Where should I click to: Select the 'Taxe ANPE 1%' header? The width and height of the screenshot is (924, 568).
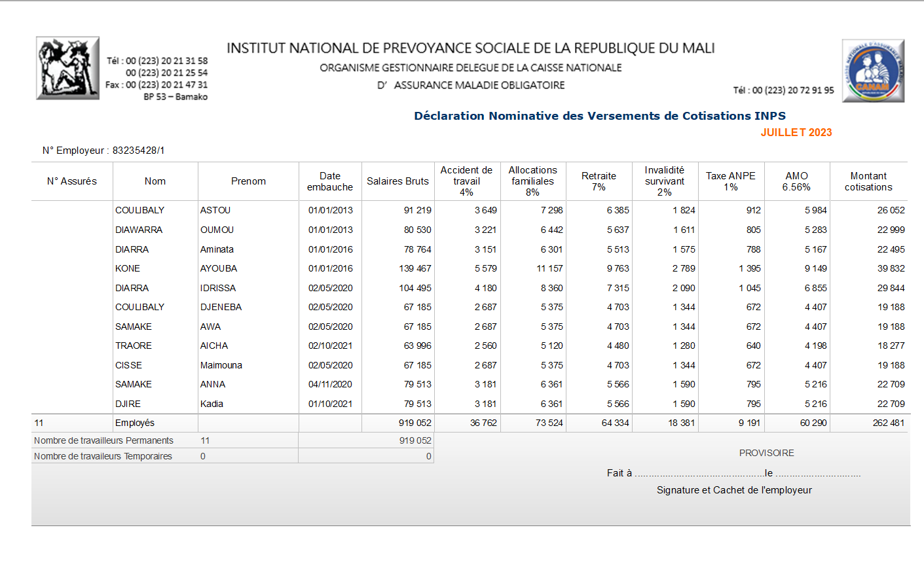[x=731, y=181]
